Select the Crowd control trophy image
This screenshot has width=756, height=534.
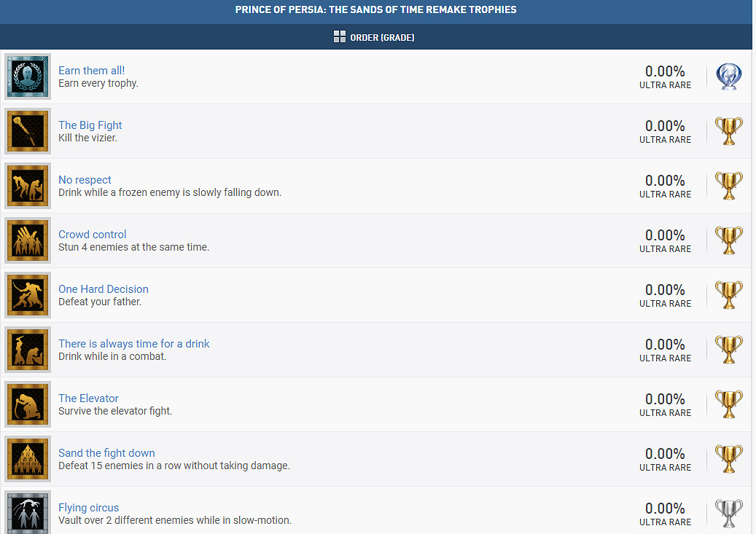click(28, 240)
